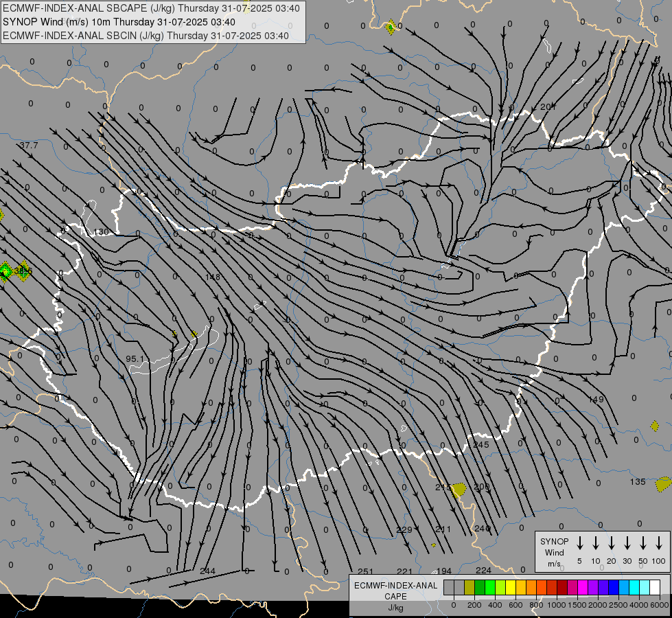Select the olive swatch in the CAPE legend

click(x=470, y=587)
